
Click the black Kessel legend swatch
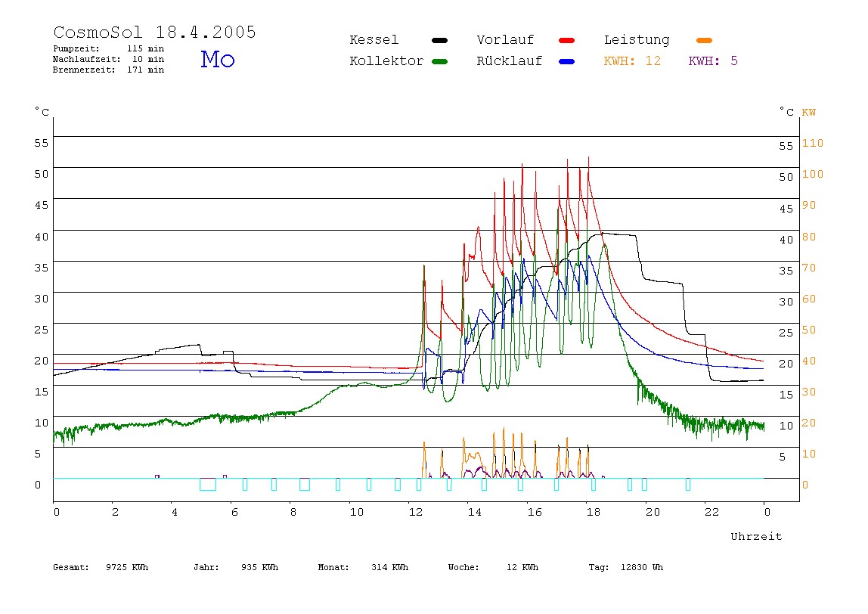[x=439, y=40]
